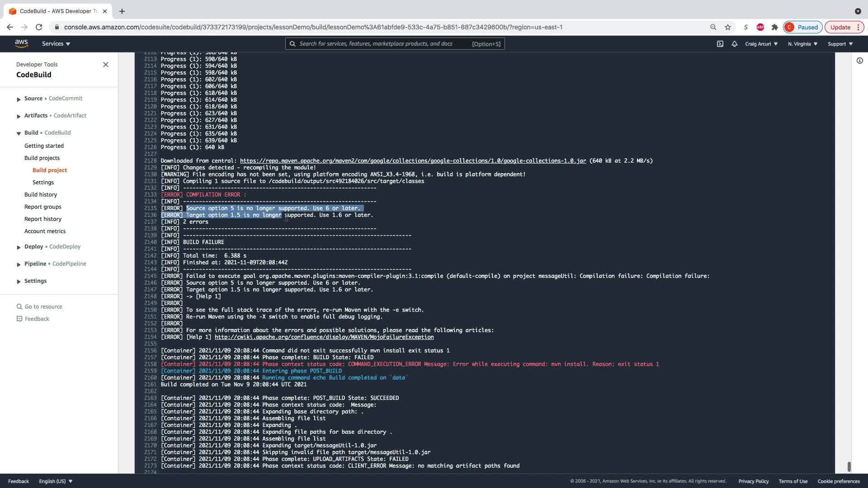Select Build history in sidebar
Viewport: 868px width, 488px height.
click(x=41, y=194)
